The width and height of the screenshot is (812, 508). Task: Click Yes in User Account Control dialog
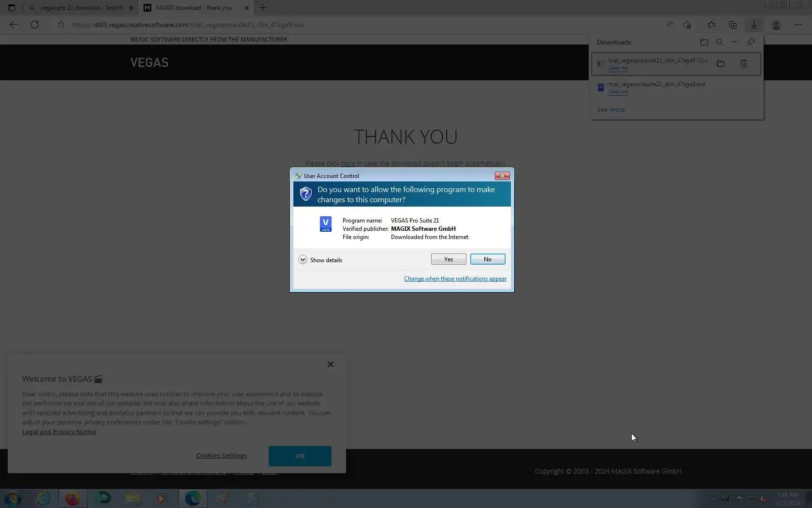(449, 259)
